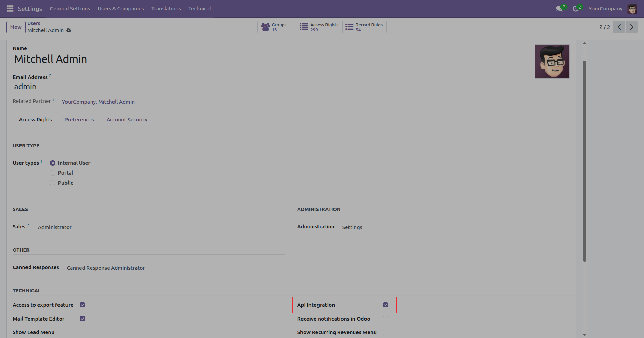Enable Show Recurring Revenues Menu checkbox
Viewport: 644px width, 338px height.
click(x=386, y=332)
